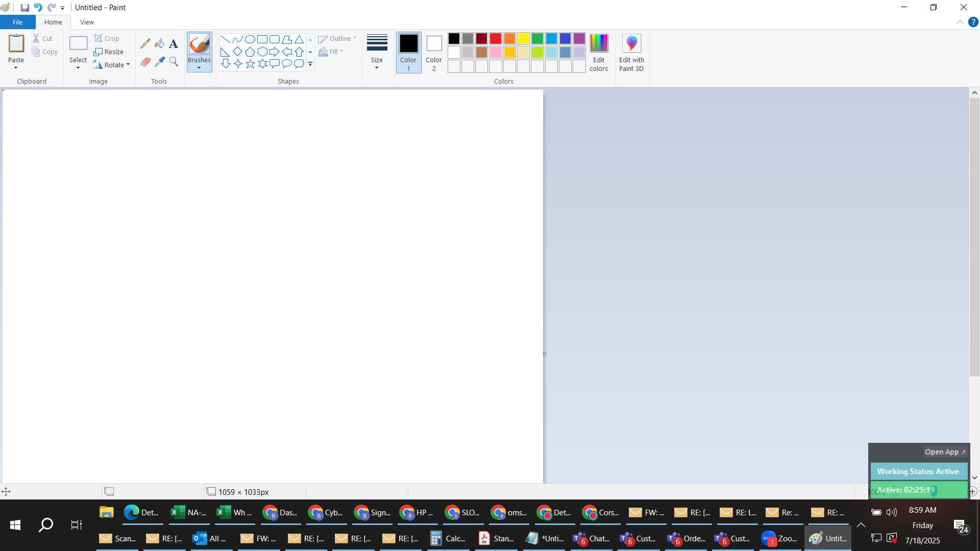980x551 pixels.
Task: Choose the Oval shape
Action: pyautogui.click(x=250, y=39)
